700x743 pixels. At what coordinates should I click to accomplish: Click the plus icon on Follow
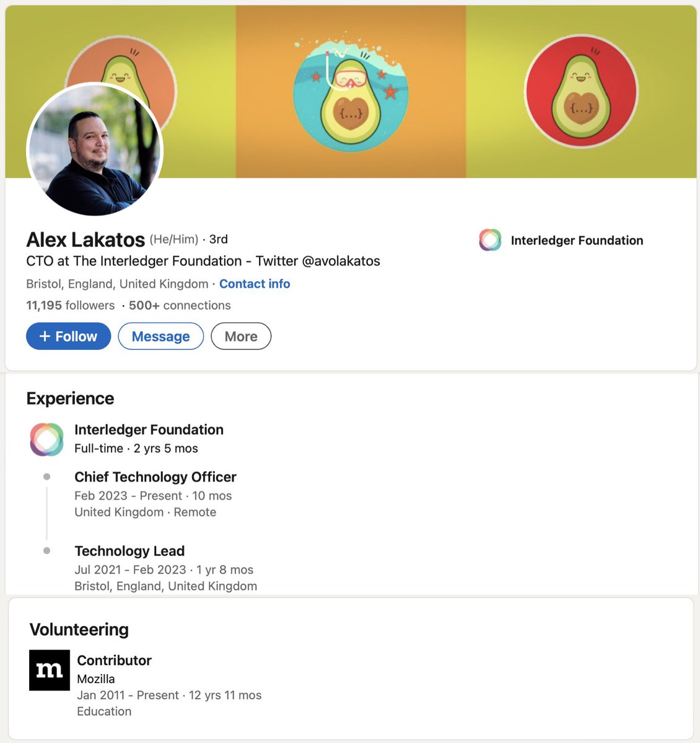45,336
